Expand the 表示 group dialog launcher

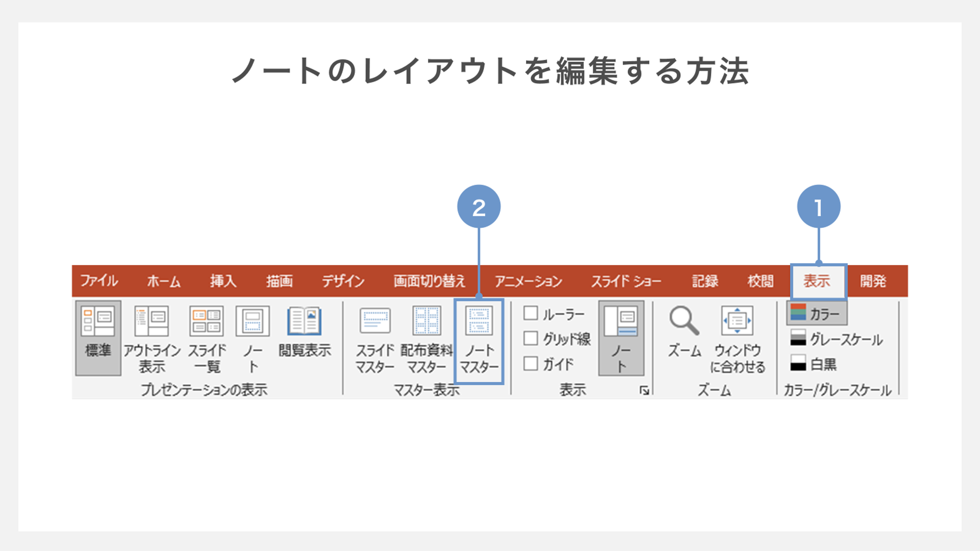[x=644, y=390]
